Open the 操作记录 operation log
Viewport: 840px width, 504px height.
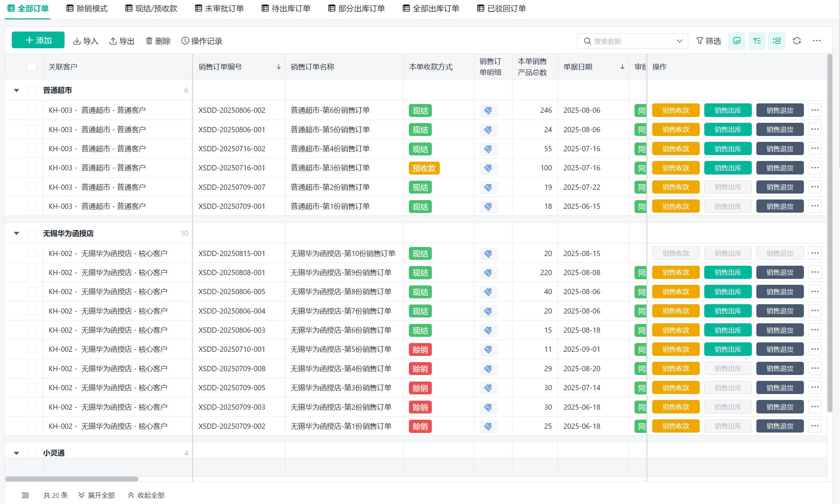(x=202, y=41)
